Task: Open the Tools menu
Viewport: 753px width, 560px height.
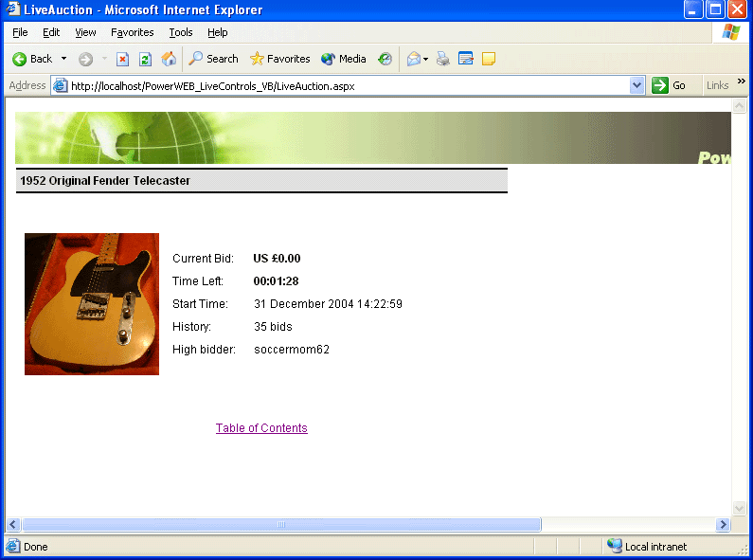Action: [x=181, y=32]
